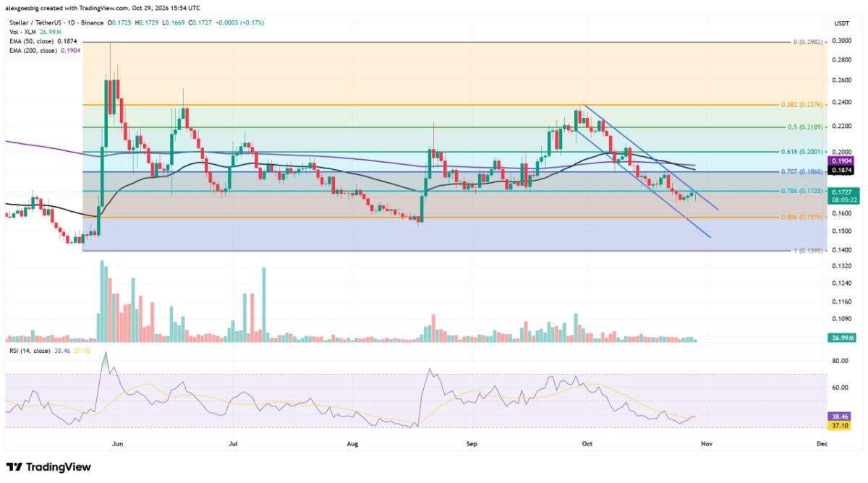Image resolution: width=868 pixels, height=483 pixels.
Task: Click the 0.1090 volume axis label
Action: pyautogui.click(x=842, y=318)
